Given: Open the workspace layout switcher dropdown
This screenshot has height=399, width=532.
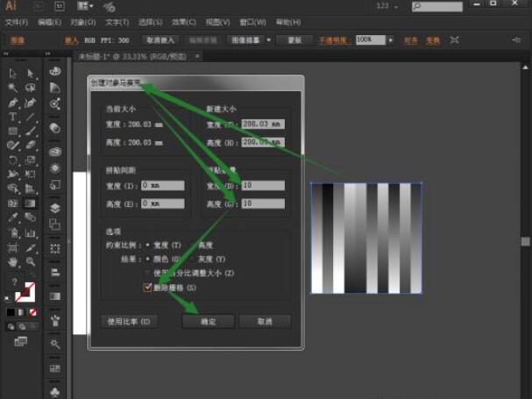Looking at the screenshot, I should (x=85, y=6).
